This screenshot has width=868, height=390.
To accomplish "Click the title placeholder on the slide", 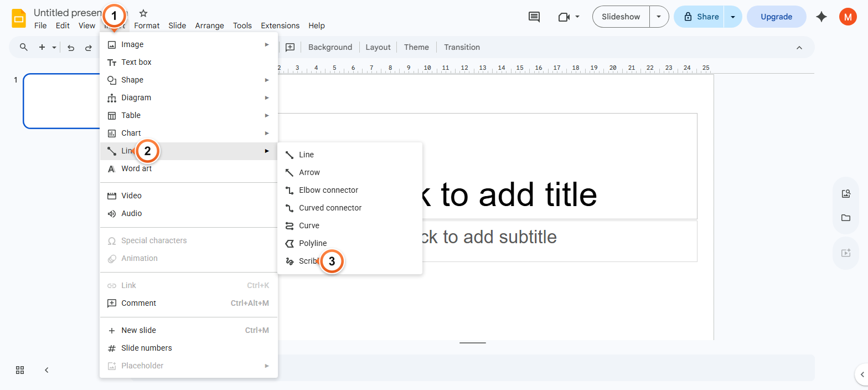I will 487,166.
